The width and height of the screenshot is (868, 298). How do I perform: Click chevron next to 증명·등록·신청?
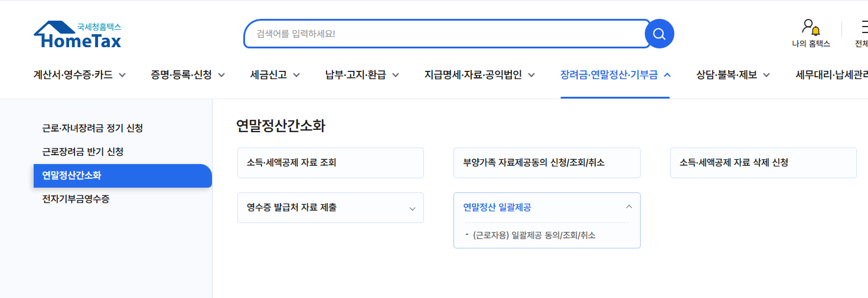[x=221, y=75]
